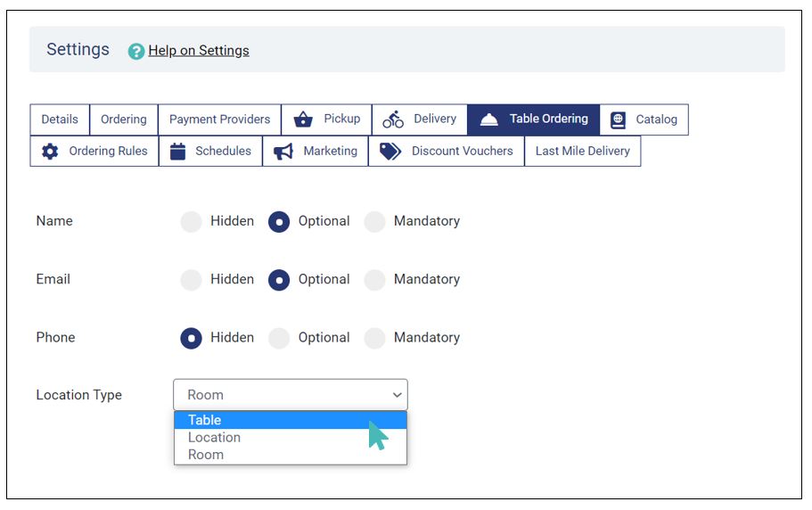Click the Phone field label
This screenshot has height=510, width=812.
point(55,338)
